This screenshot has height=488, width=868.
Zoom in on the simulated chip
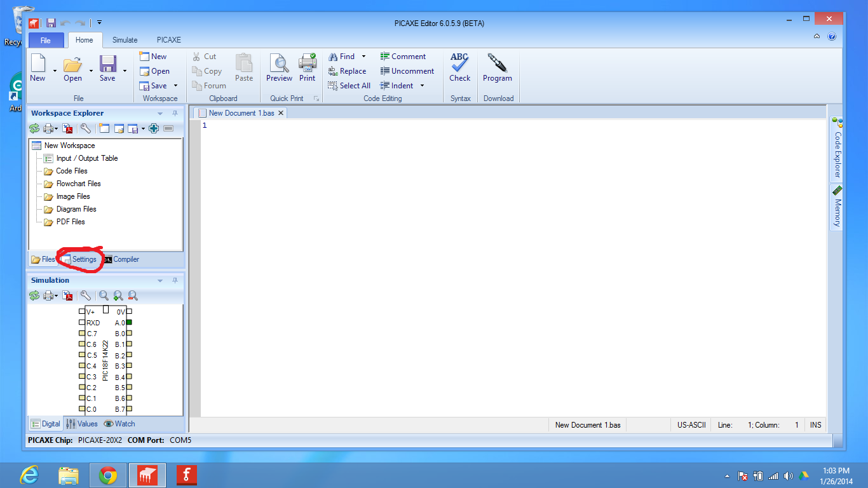click(118, 295)
